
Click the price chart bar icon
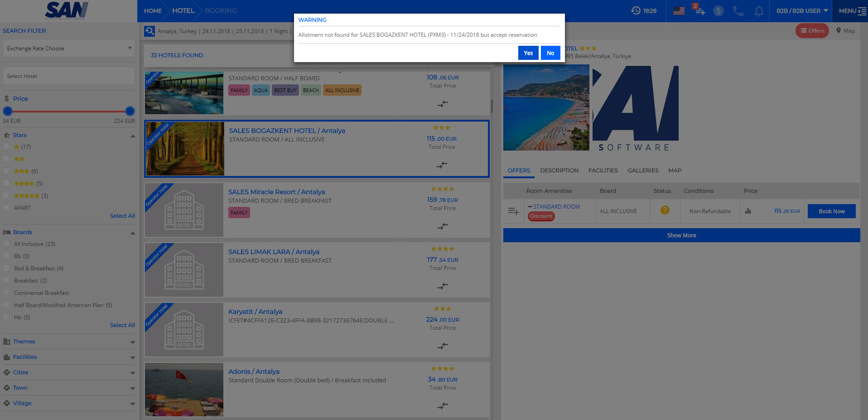748,211
